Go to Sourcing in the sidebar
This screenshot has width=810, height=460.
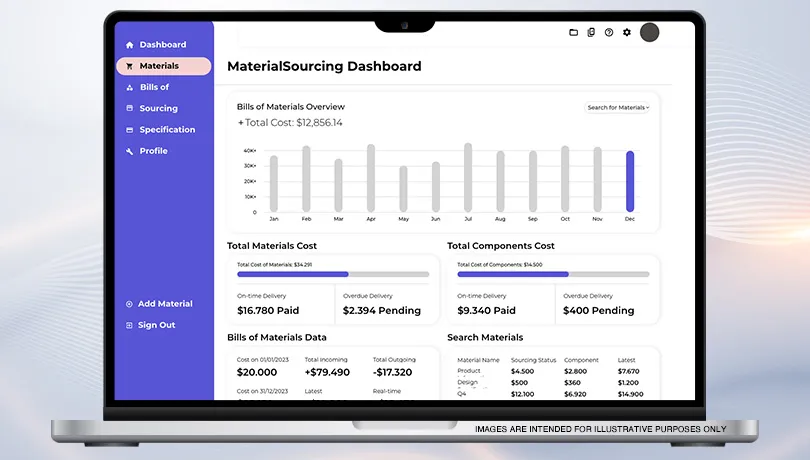click(158, 108)
